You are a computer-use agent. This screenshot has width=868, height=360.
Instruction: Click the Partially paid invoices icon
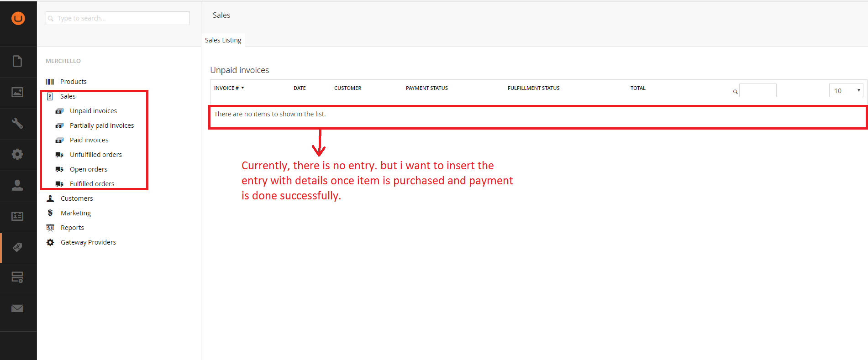(59, 125)
